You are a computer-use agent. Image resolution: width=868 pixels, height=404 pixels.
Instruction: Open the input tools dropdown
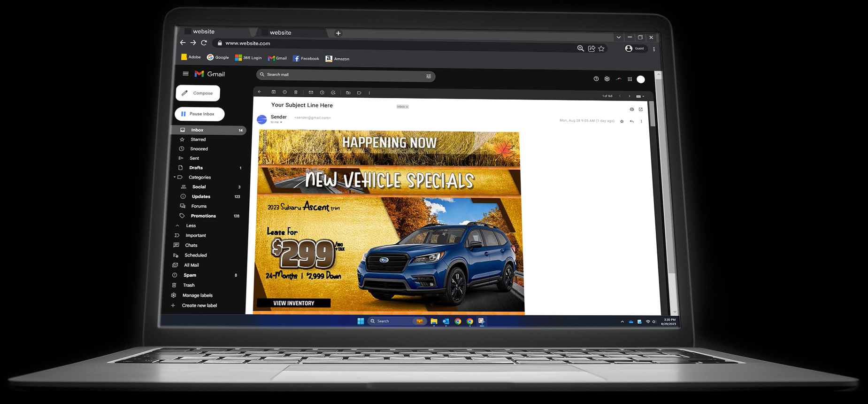click(640, 96)
